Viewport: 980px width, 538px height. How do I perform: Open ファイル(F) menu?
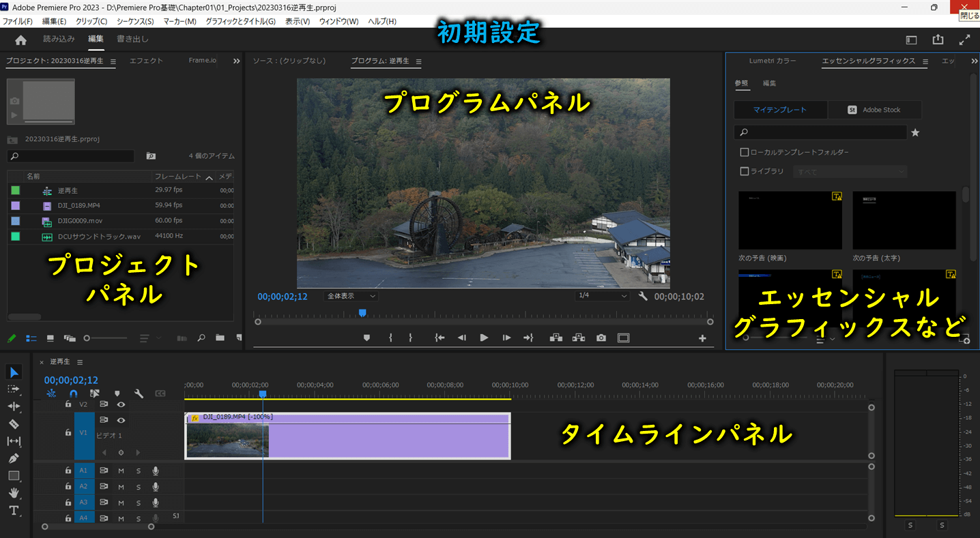17,21
